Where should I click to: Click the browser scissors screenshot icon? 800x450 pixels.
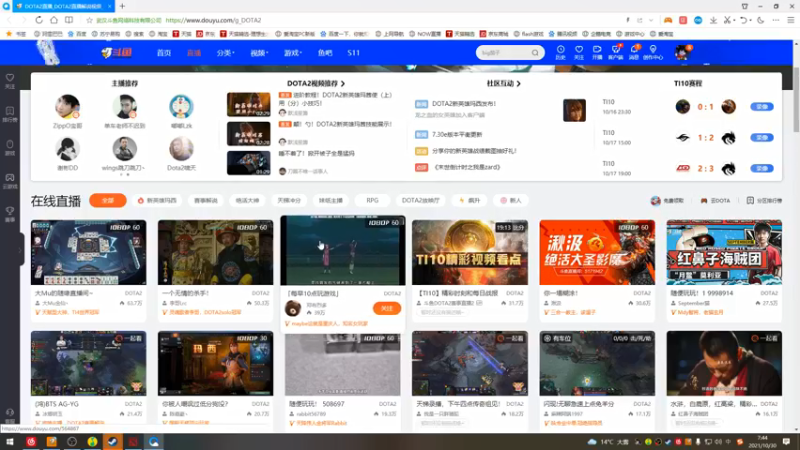(x=728, y=20)
